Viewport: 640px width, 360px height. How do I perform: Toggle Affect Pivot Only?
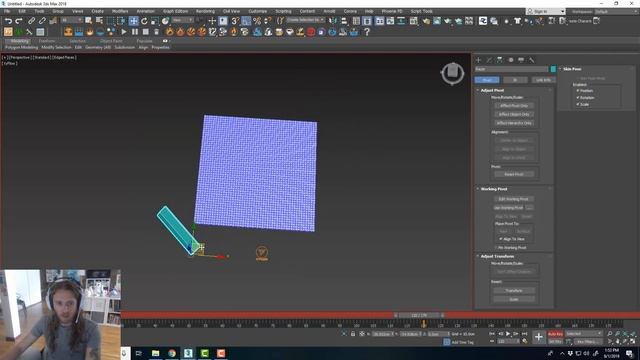(514, 105)
